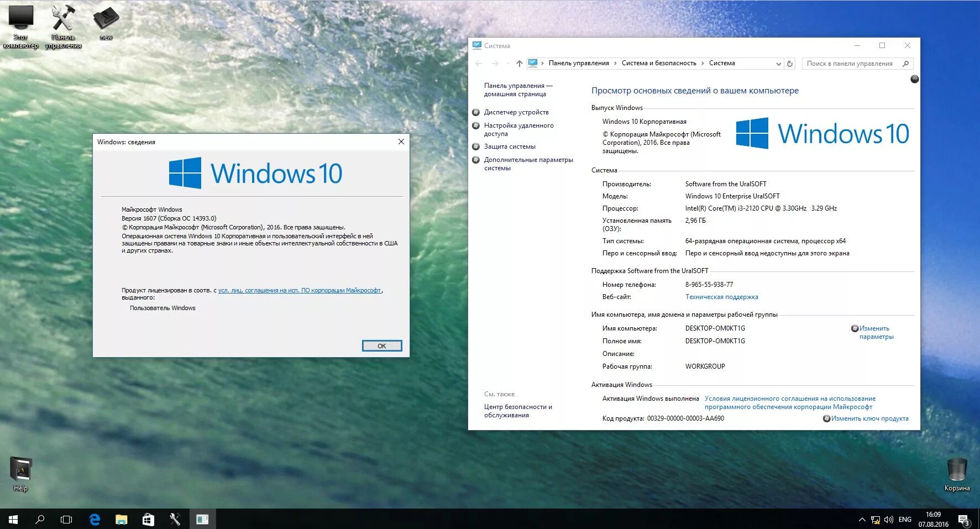Launch Microsoft Edge from the taskbar
Image resolution: width=980 pixels, height=529 pixels.
tap(95, 519)
